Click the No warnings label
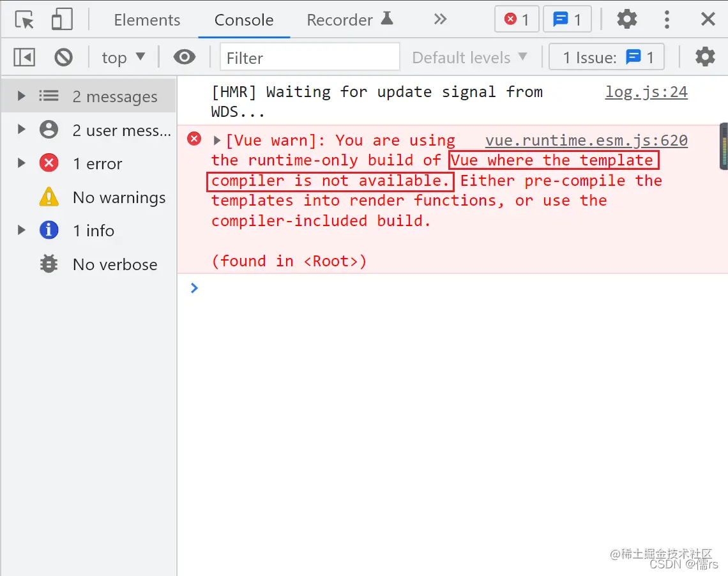728x576 pixels. tap(119, 198)
